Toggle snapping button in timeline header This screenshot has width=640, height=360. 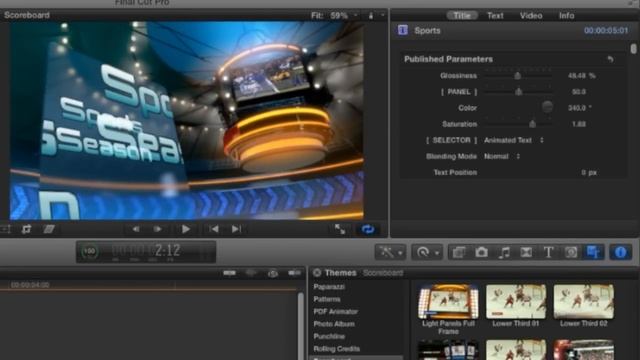click(294, 273)
